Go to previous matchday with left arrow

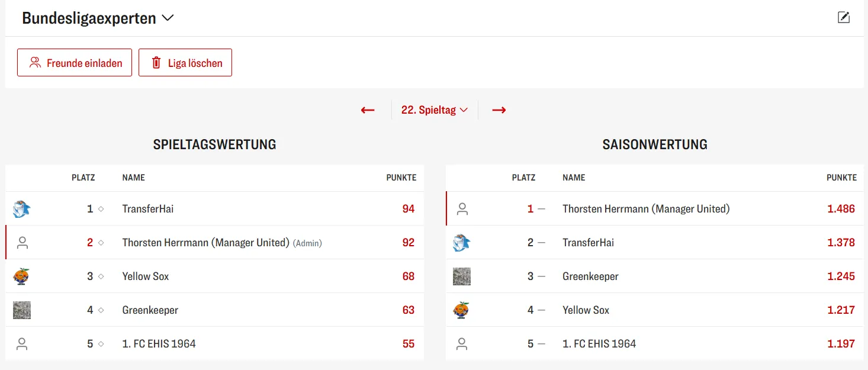[368, 110]
